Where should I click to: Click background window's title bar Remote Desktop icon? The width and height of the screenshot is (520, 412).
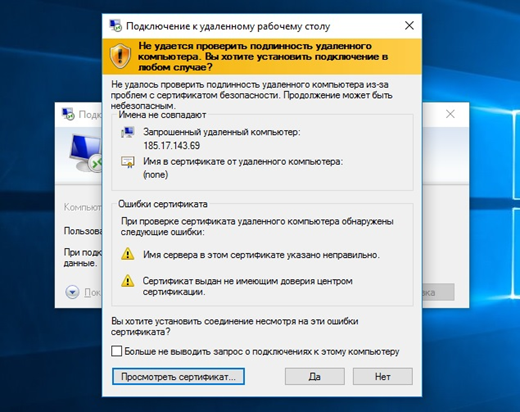tap(68, 114)
